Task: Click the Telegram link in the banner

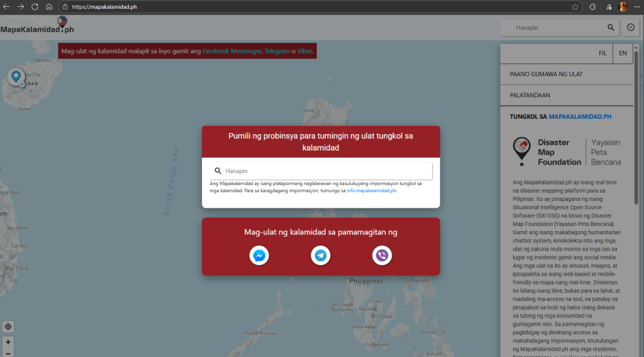Action: click(x=277, y=51)
